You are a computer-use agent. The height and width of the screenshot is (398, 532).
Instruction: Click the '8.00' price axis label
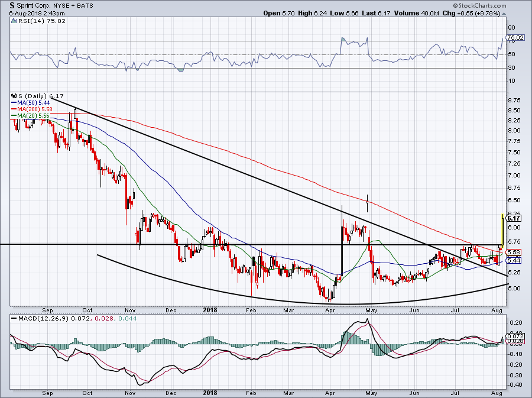[514, 131]
